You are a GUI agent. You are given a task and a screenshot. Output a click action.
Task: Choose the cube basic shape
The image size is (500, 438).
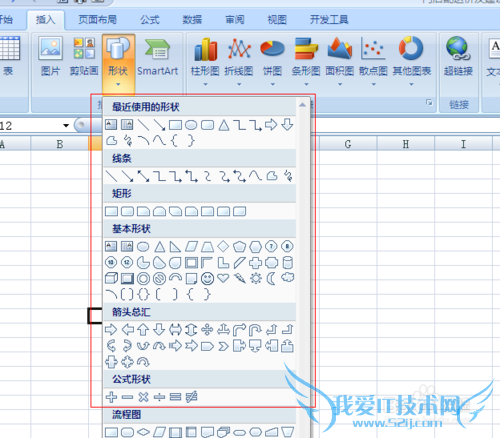tap(111, 278)
